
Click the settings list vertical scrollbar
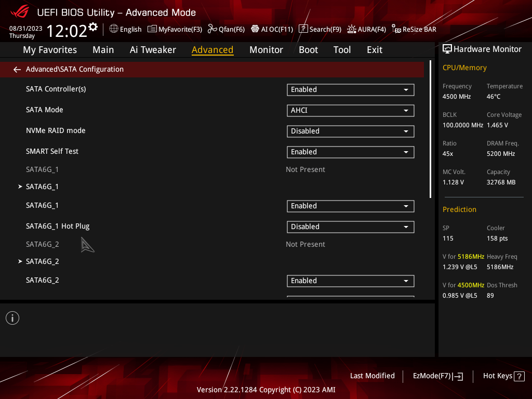pos(430,129)
